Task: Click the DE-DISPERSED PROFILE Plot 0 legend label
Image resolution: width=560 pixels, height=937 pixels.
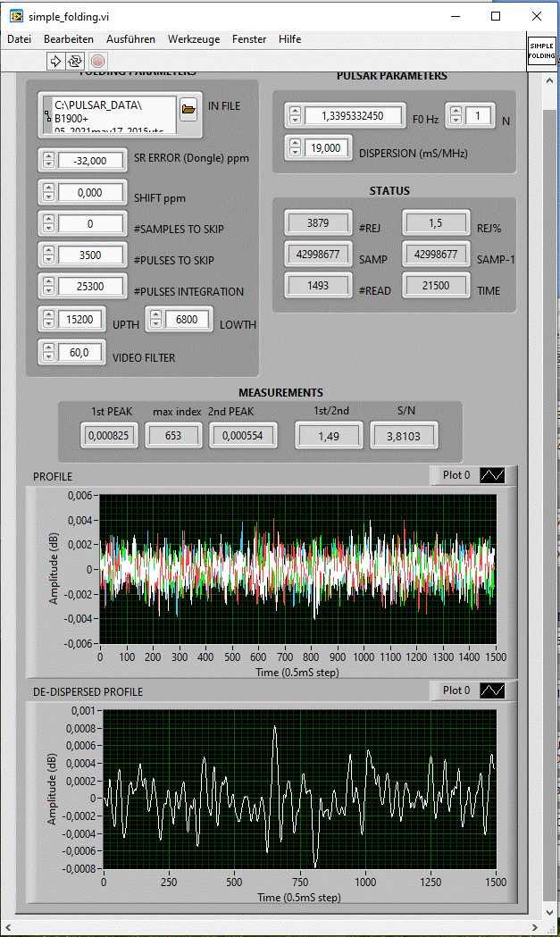Action: (x=456, y=690)
